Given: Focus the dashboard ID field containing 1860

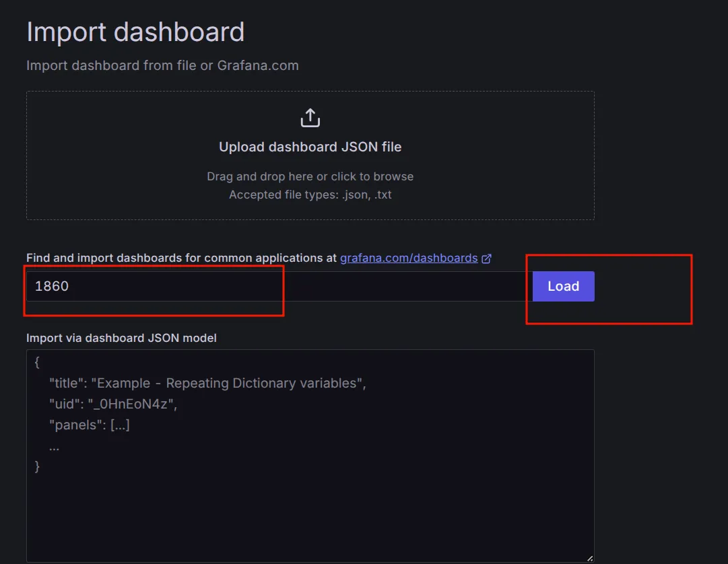Looking at the screenshot, I should click(x=279, y=286).
